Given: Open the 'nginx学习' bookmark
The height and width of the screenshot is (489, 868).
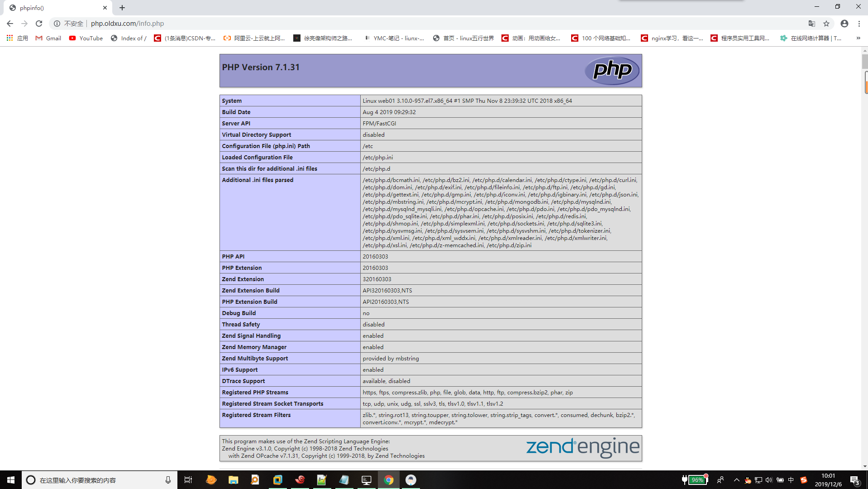Looking at the screenshot, I should pyautogui.click(x=672, y=38).
